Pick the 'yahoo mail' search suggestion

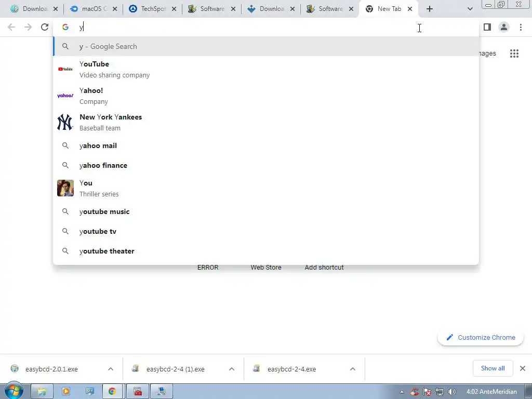coord(266,145)
